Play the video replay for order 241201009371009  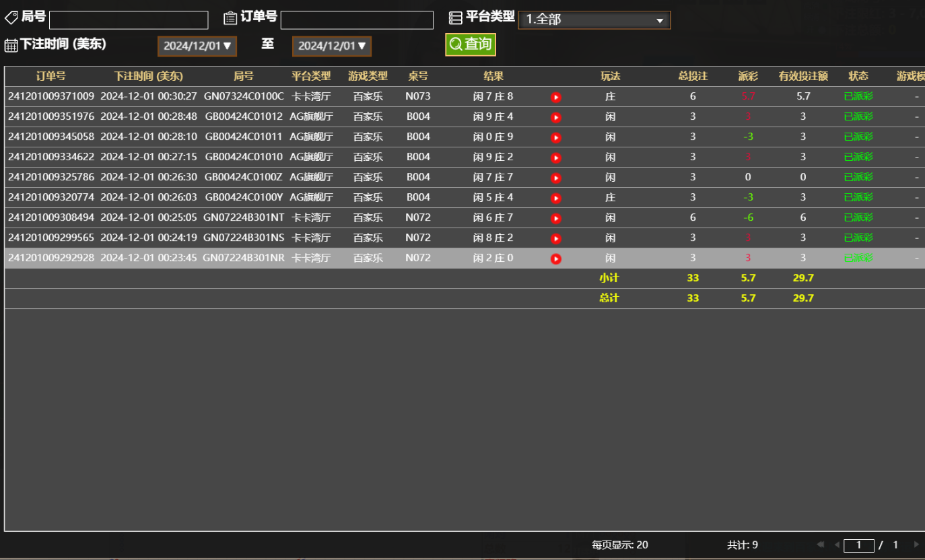coord(555,96)
